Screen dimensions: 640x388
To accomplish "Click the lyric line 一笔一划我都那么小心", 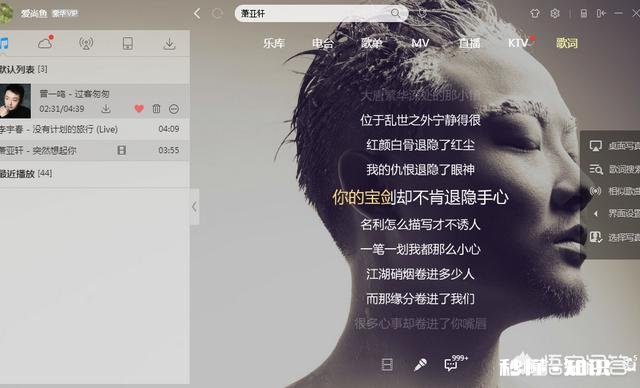I will pyautogui.click(x=420, y=249).
